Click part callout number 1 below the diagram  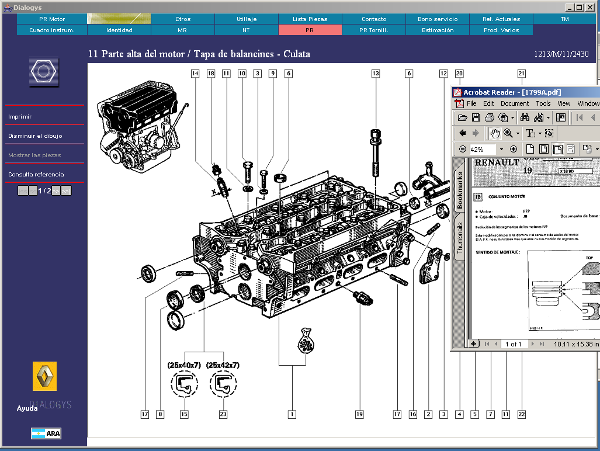click(x=292, y=414)
